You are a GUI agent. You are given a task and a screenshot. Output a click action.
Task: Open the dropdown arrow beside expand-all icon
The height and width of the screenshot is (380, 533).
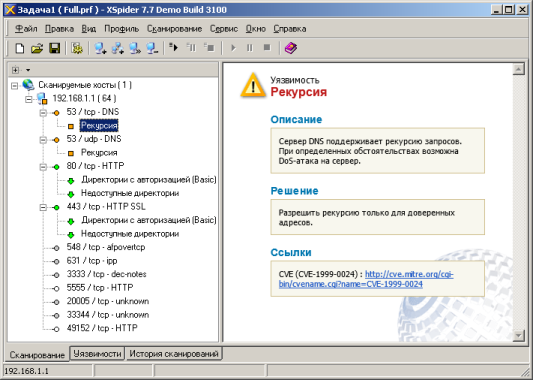click(28, 70)
